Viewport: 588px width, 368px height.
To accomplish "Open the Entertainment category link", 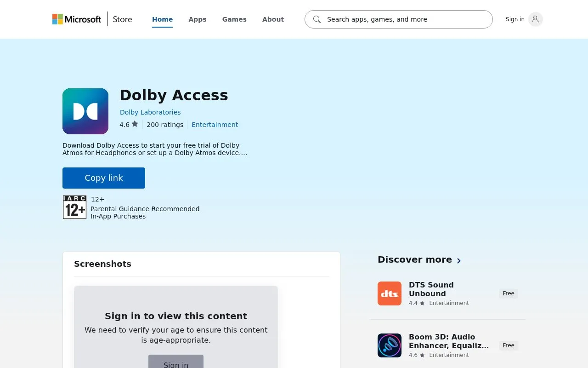I will (x=215, y=125).
